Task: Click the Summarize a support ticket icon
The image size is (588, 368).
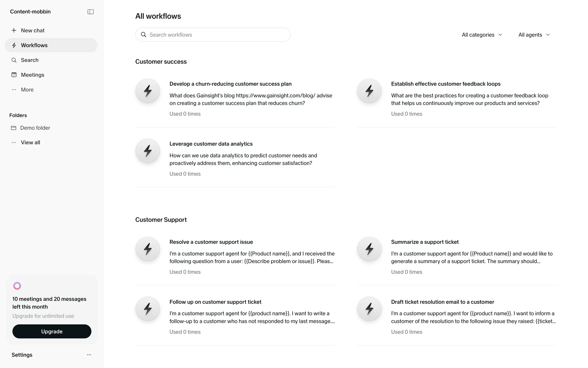Action: click(369, 249)
